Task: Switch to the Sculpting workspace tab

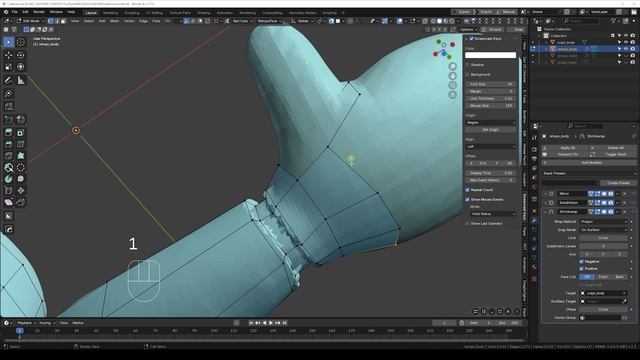Action: (132, 13)
